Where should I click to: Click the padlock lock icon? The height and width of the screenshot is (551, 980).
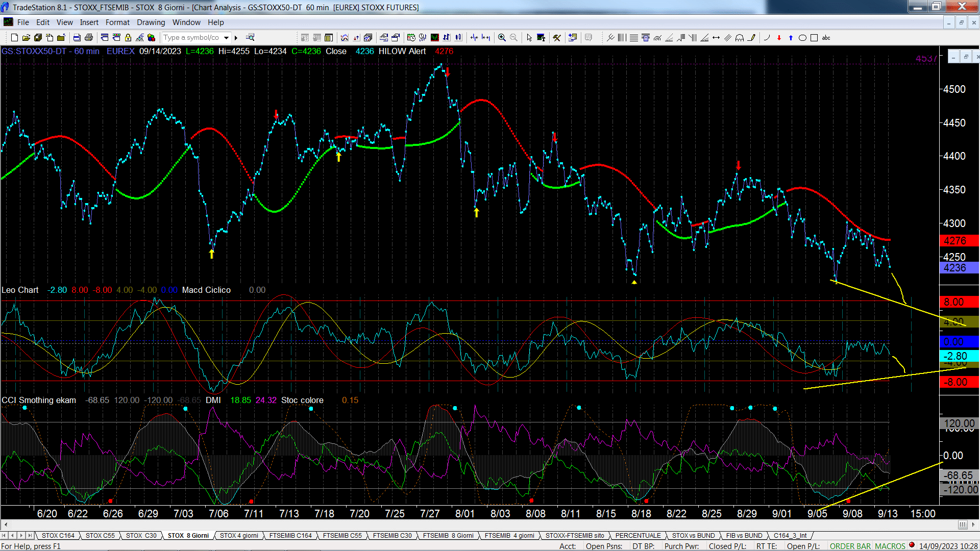[128, 38]
